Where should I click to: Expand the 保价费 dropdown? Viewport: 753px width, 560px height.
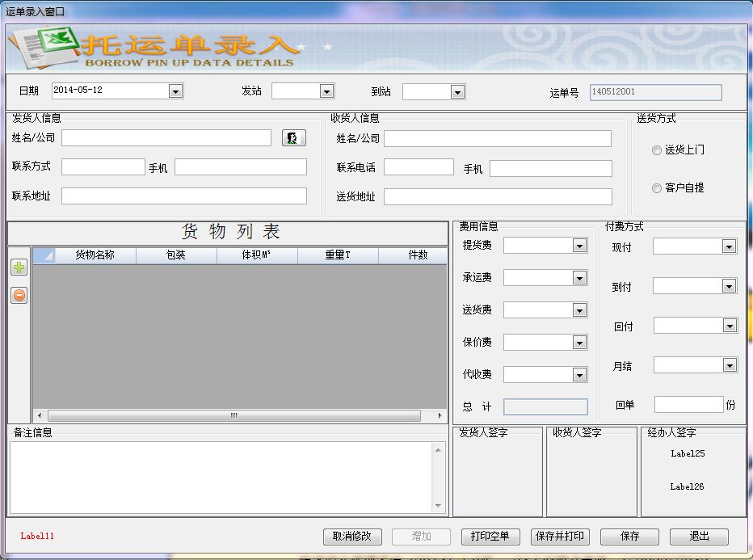click(x=579, y=343)
